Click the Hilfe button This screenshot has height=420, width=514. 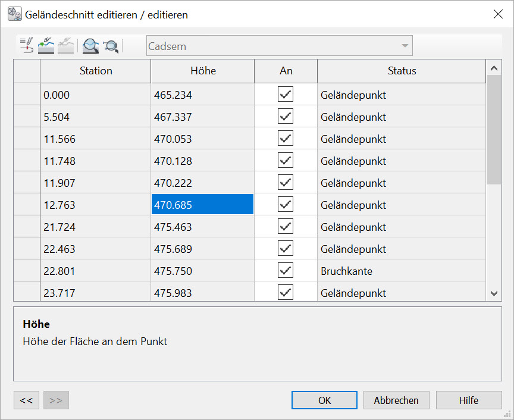click(468, 400)
